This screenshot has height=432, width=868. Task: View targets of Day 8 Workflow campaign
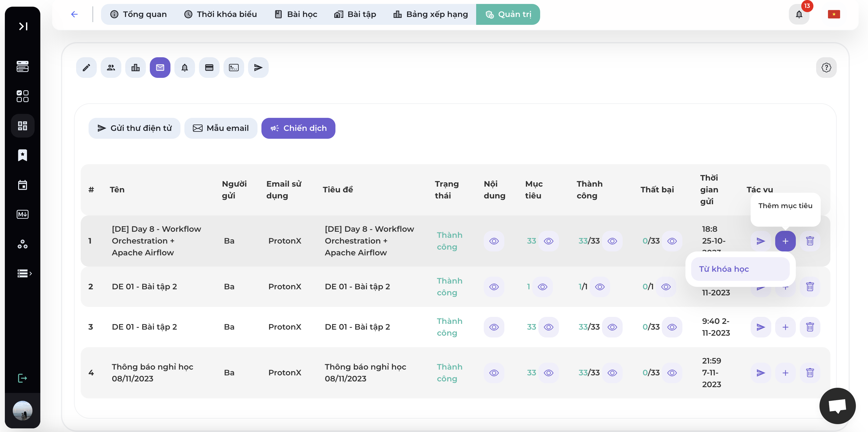[x=549, y=241]
